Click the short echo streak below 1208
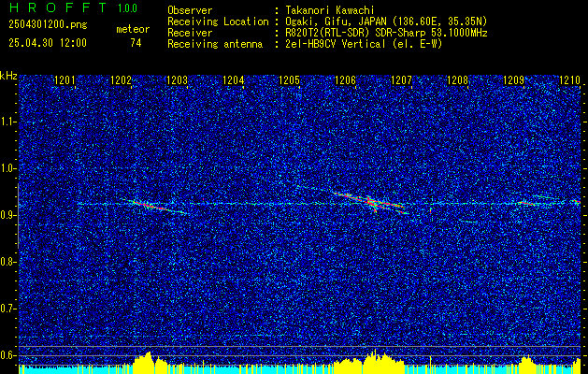This screenshot has width=588, height=374. pos(468,222)
